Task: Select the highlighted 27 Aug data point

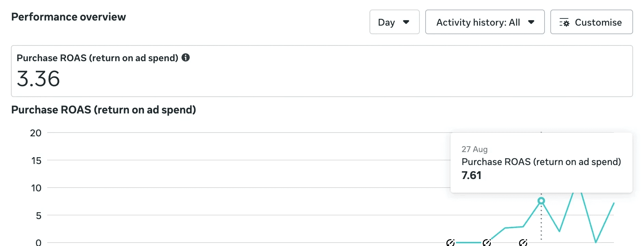Action: (x=541, y=201)
